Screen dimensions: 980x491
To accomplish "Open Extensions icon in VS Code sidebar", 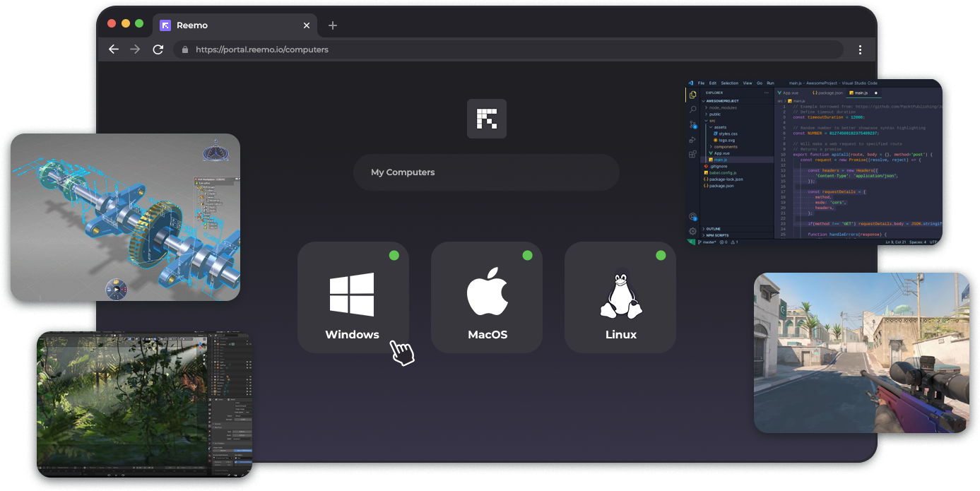I will click(x=692, y=153).
